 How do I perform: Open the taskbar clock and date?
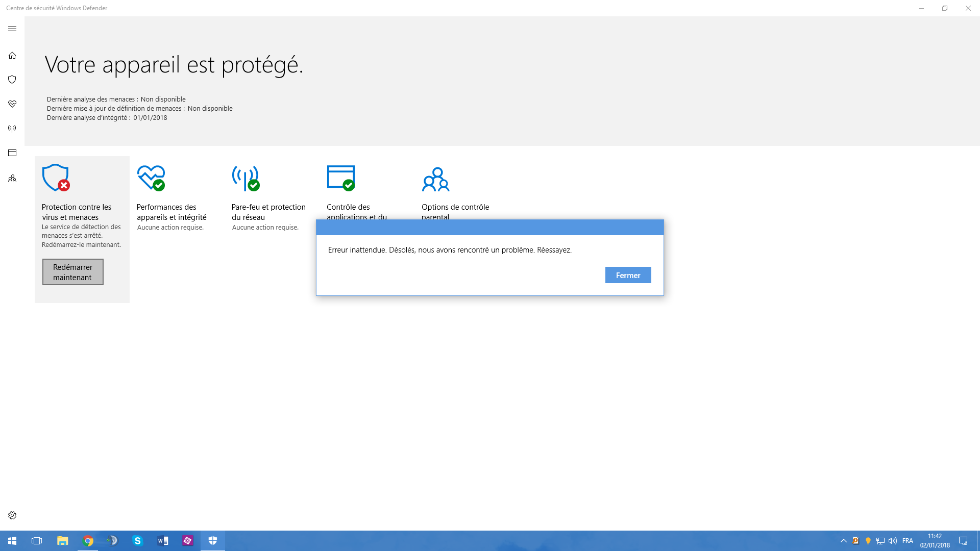[x=935, y=541]
